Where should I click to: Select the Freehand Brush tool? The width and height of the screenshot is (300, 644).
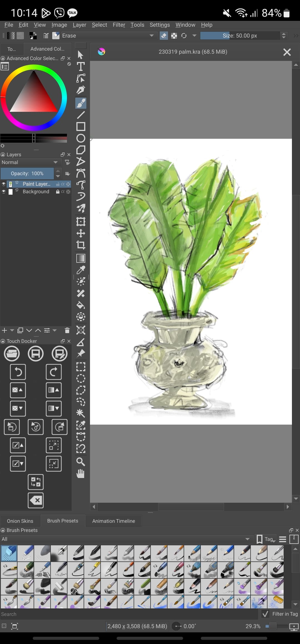[81, 103]
